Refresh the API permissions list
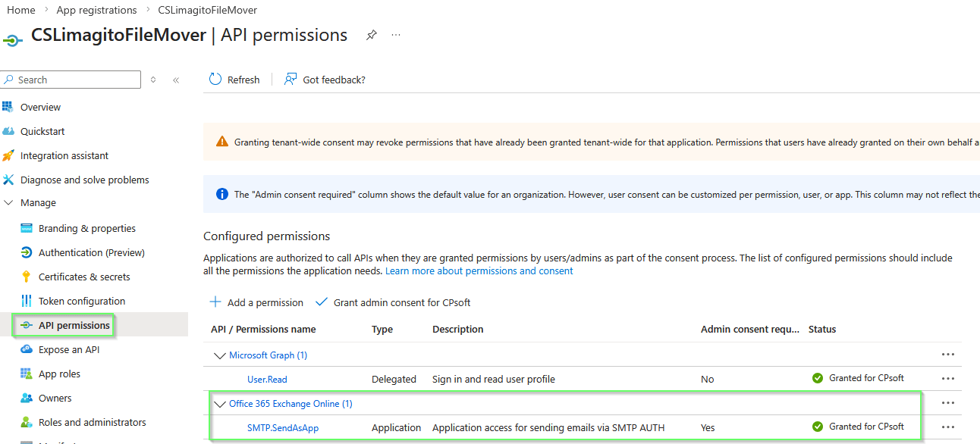 point(234,79)
